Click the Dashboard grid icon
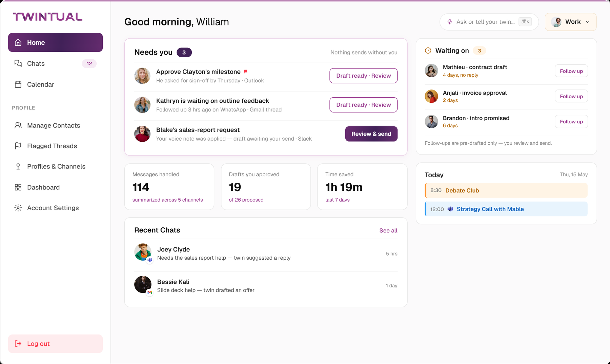The width and height of the screenshot is (610, 364). pyautogui.click(x=18, y=187)
